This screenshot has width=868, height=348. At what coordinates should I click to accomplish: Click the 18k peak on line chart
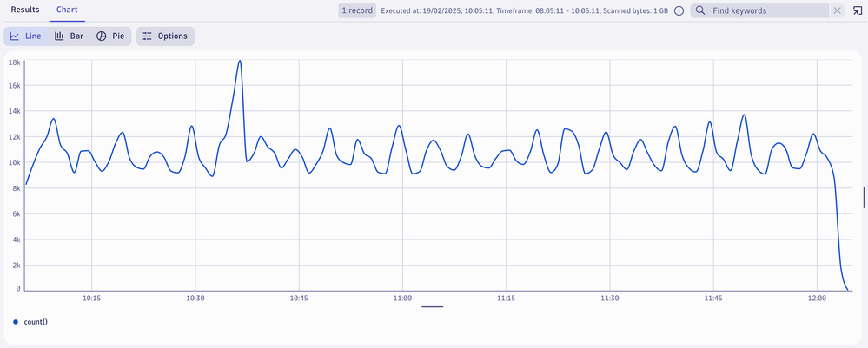tap(240, 62)
